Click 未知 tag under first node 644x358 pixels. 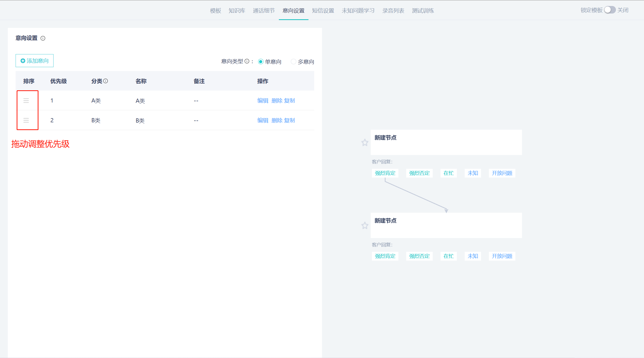click(473, 173)
